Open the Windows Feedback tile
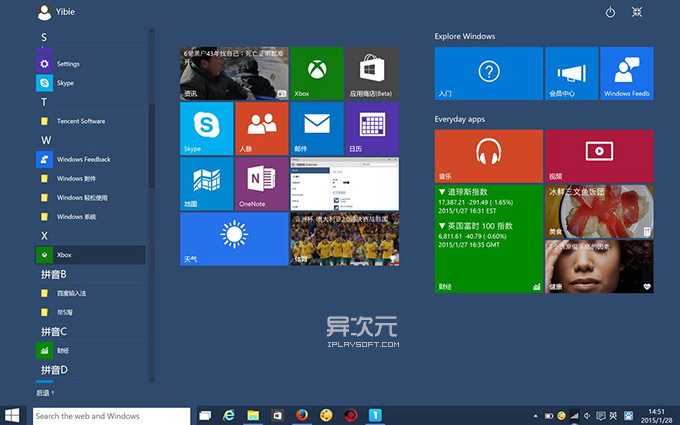This screenshot has width=680, height=425. (x=627, y=73)
